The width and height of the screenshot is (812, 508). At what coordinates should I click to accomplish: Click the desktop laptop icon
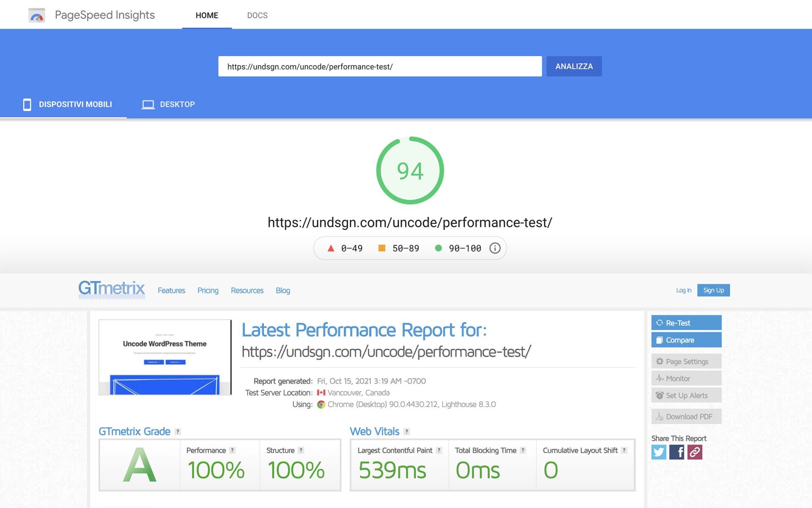click(148, 105)
